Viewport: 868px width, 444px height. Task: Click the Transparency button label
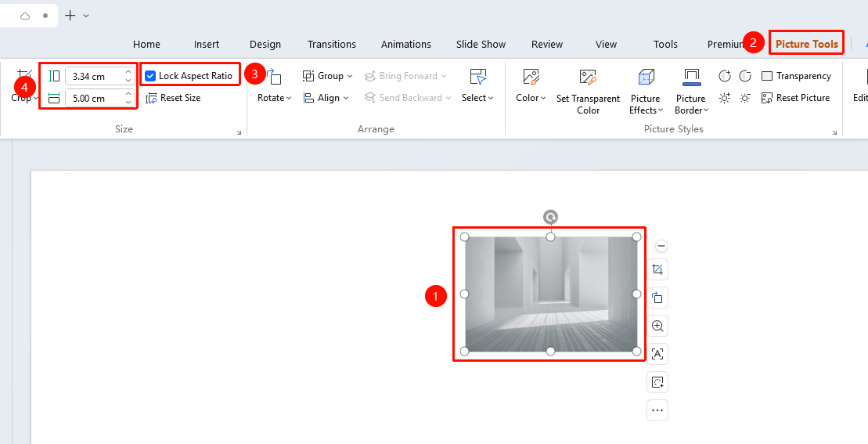804,76
